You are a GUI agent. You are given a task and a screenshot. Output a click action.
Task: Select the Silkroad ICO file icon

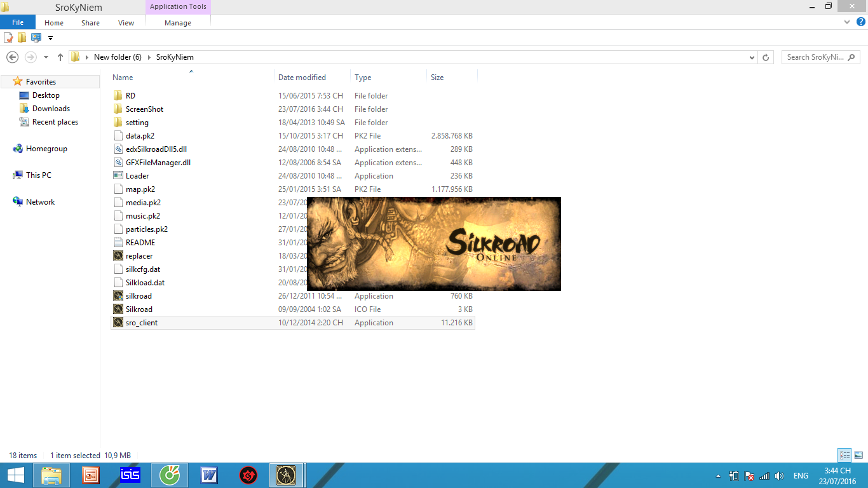tap(118, 309)
